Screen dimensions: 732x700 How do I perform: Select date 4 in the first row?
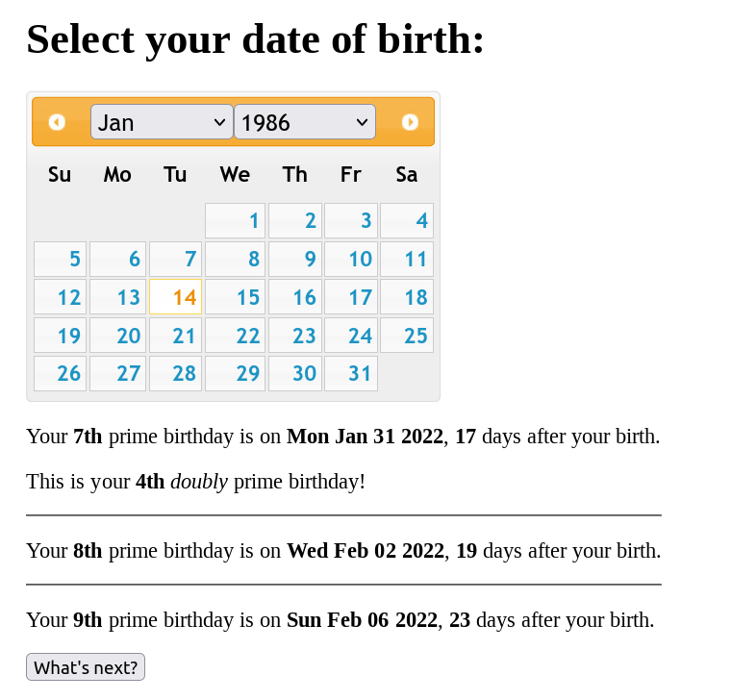click(x=407, y=221)
